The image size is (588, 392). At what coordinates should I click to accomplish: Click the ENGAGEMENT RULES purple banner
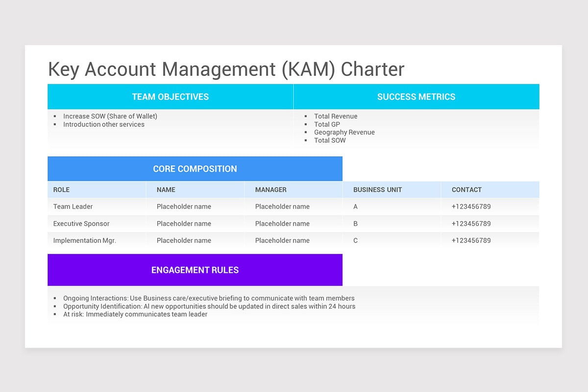[x=195, y=269]
